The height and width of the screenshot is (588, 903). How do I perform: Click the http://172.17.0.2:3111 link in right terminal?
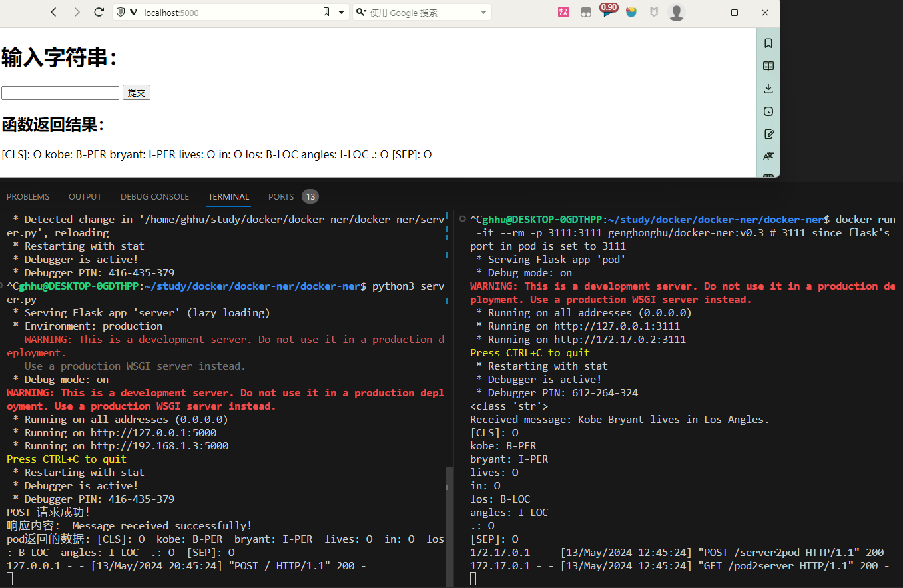coord(620,339)
